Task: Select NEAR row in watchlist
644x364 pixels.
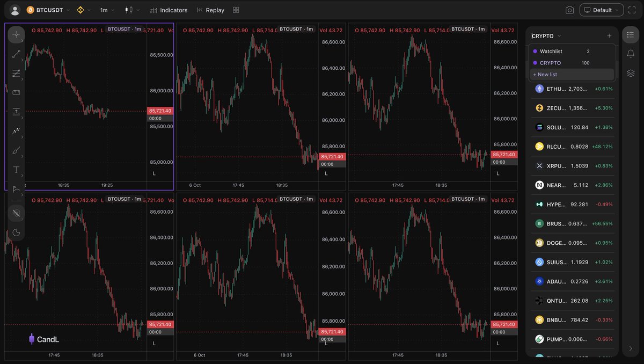Action: [x=572, y=185]
